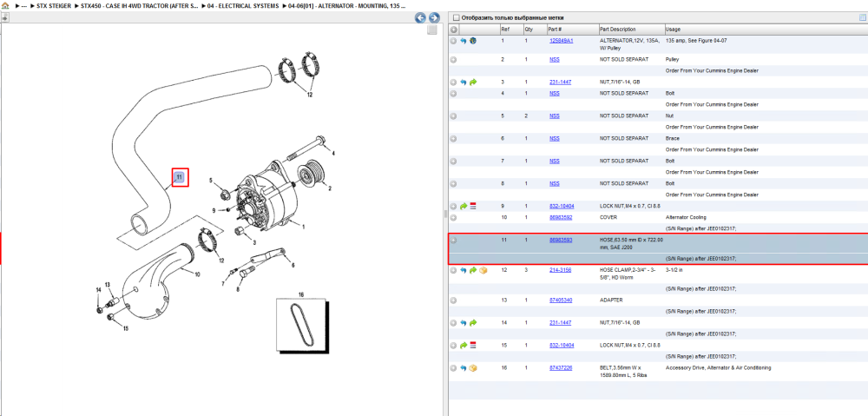The image size is (868, 416).
Task: Enable 'Отобразить только выбранные метки' checkbox
Action: tap(457, 17)
